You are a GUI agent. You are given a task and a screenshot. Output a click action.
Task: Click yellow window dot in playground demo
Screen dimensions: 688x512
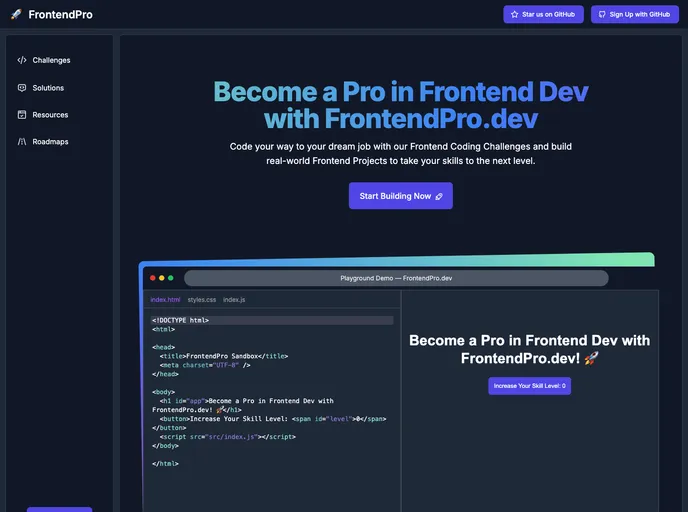161,278
